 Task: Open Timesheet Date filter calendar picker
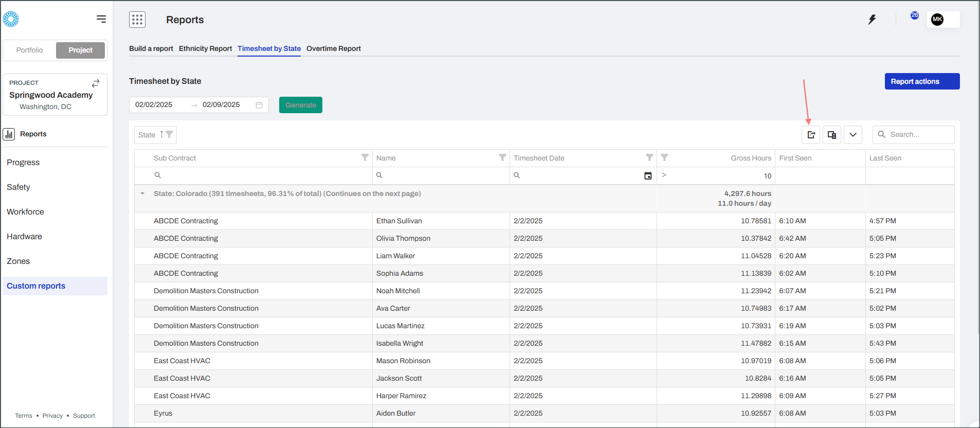point(648,176)
